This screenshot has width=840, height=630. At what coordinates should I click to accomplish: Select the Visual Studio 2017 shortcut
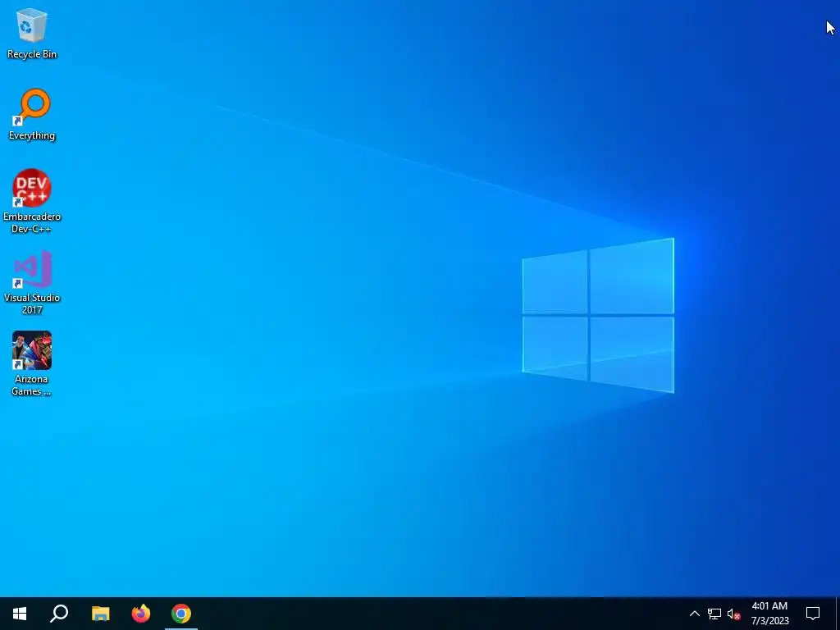[32, 282]
